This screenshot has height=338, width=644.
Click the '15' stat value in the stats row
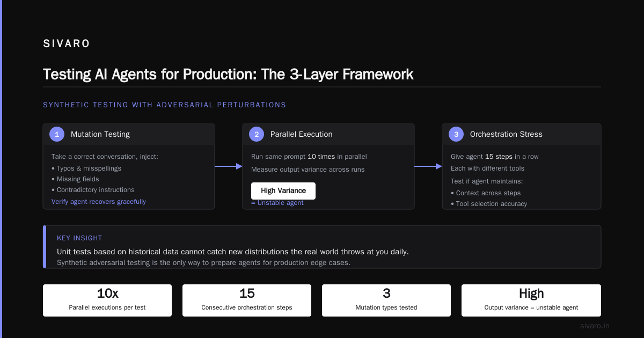click(x=247, y=293)
